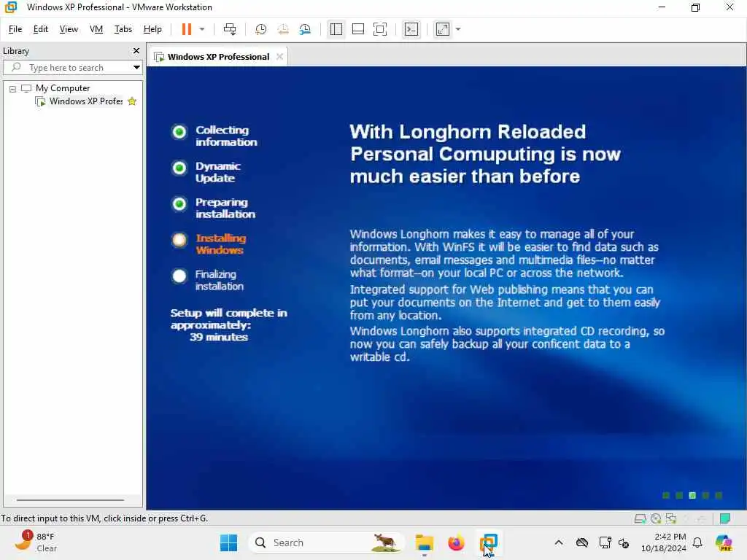Open the Snapshot Manager

pos(305,29)
